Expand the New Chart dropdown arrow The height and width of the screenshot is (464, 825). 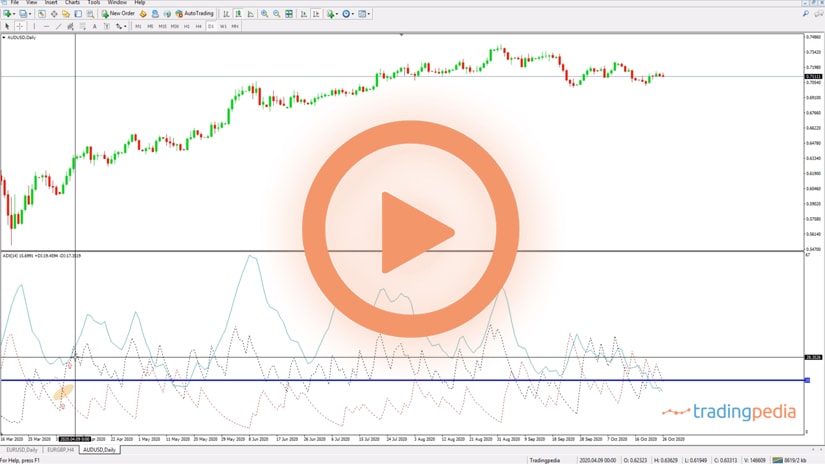(14, 14)
